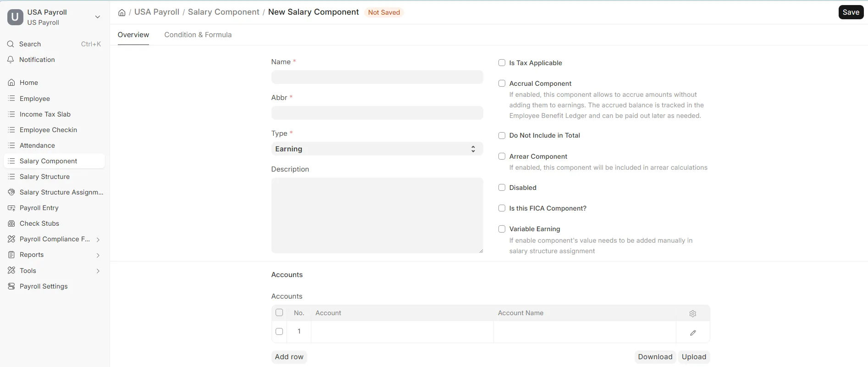Screen dimensions: 868x367
Task: Click the home icon in the breadcrumb
Action: [122, 12]
